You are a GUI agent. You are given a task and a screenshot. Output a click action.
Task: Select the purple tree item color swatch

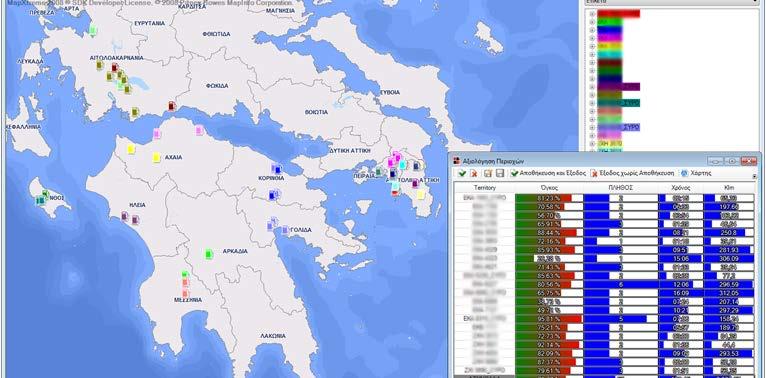[618, 86]
